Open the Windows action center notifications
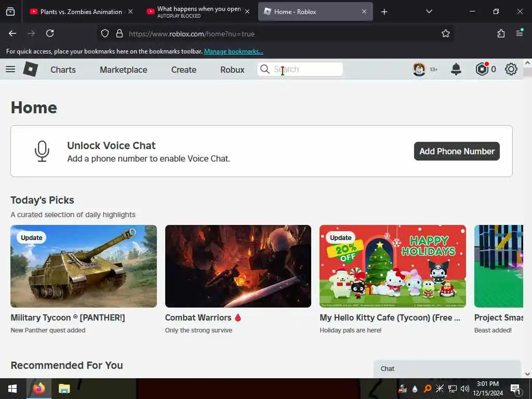532x399 pixels. (x=516, y=389)
